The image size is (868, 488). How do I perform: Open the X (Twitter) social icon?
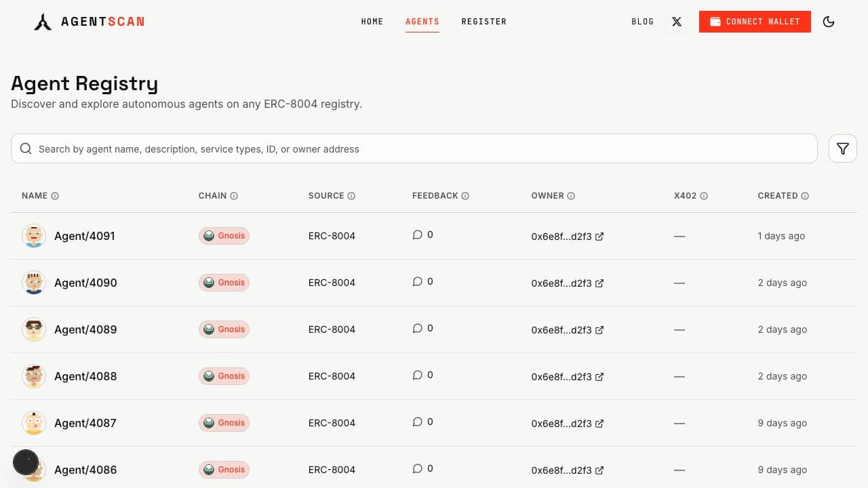(677, 22)
